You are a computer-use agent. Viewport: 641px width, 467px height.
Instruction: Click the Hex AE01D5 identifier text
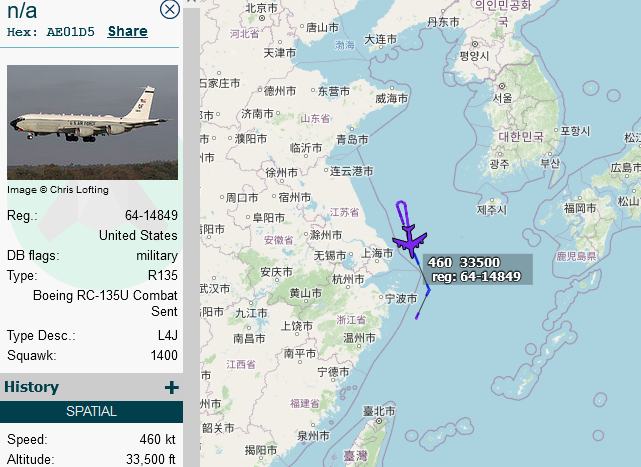[x=51, y=32]
